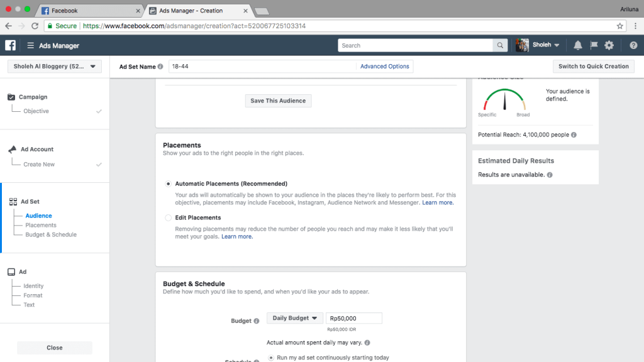Screen dimensions: 644x362
Task: Click the Rp50,000 budget field
Action: (353, 318)
